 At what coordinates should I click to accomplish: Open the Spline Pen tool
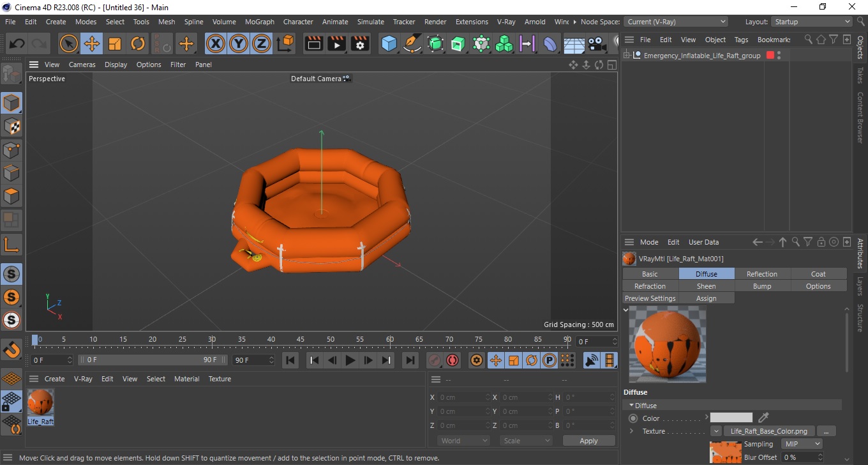point(412,44)
